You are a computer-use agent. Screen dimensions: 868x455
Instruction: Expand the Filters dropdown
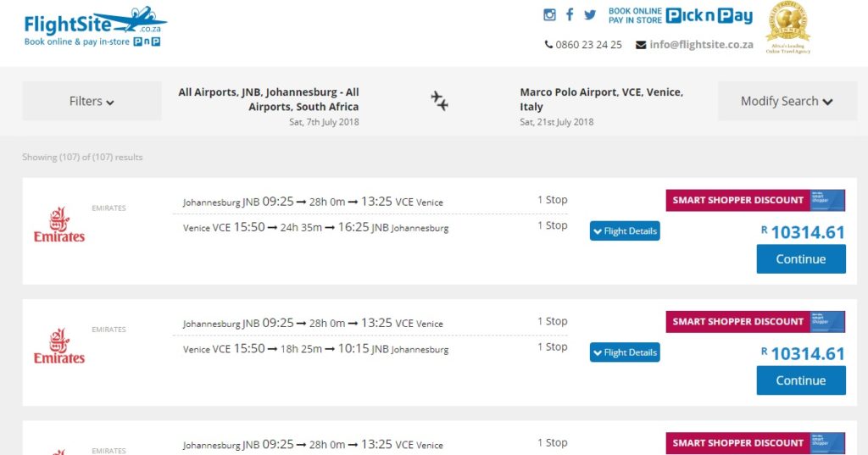point(92,102)
